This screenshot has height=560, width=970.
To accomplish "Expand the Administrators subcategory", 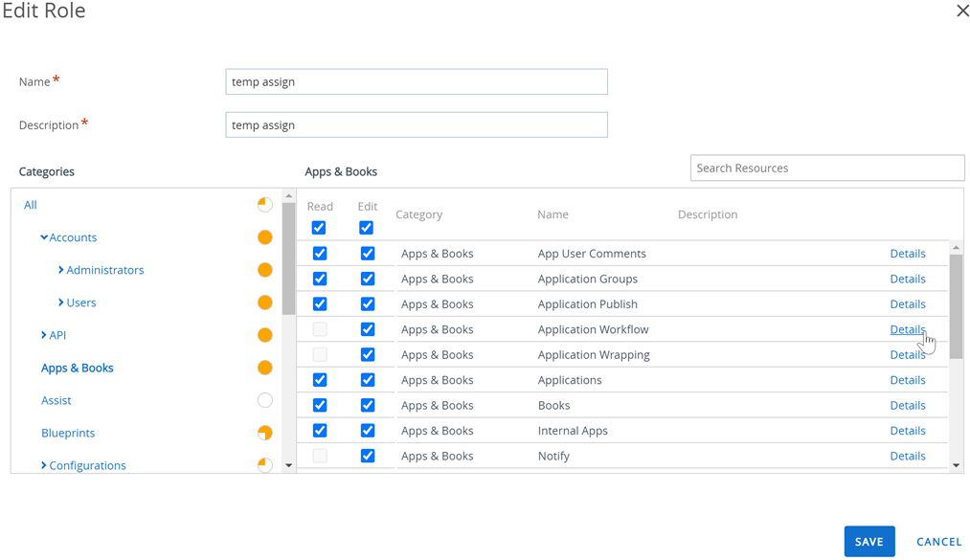I will coord(60,270).
